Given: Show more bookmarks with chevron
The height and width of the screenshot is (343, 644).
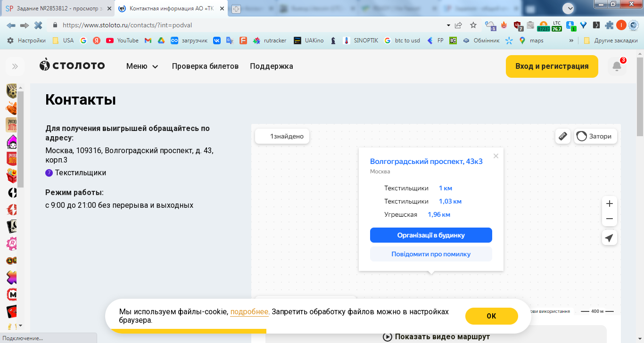Looking at the screenshot, I should click(571, 41).
